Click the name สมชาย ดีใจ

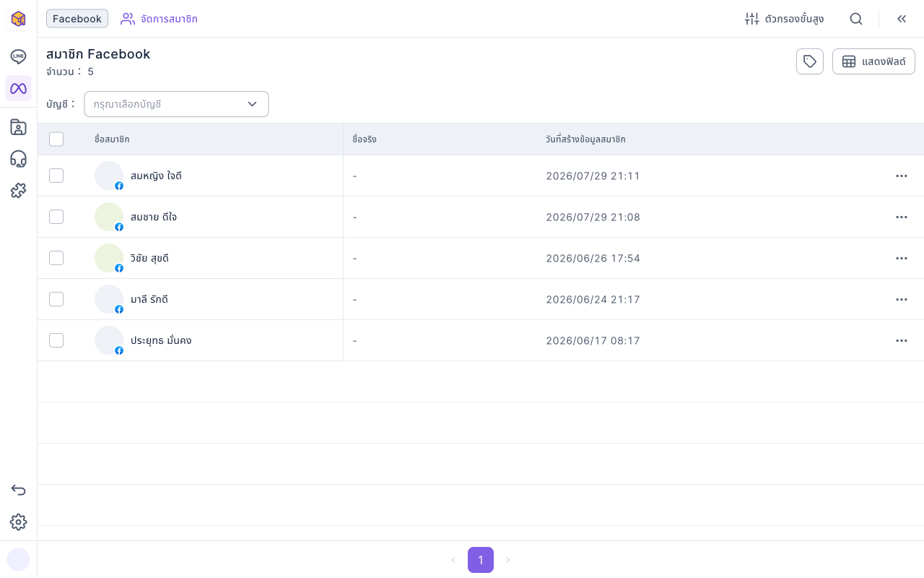coord(154,217)
